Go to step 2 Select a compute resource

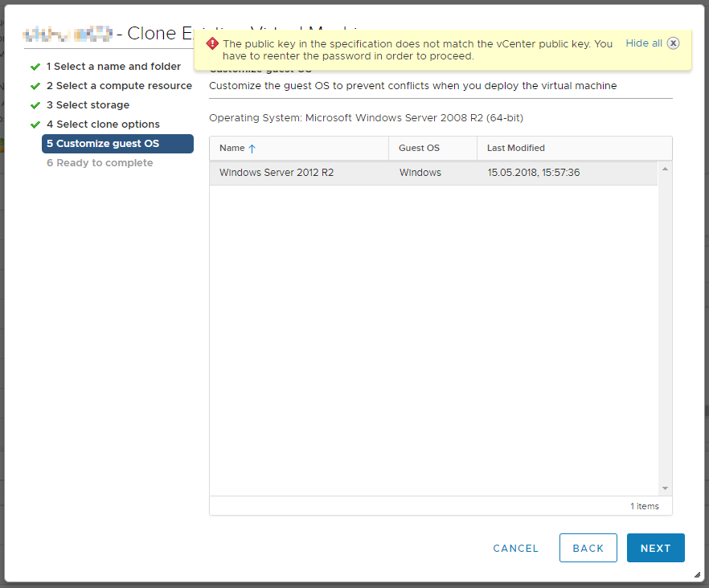click(119, 86)
